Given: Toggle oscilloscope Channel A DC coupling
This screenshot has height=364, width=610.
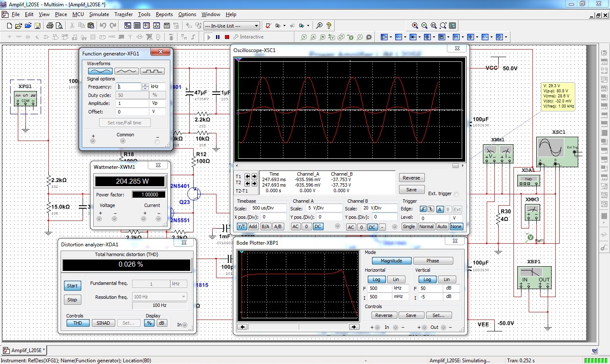Looking at the screenshot, I should pyautogui.click(x=318, y=226).
